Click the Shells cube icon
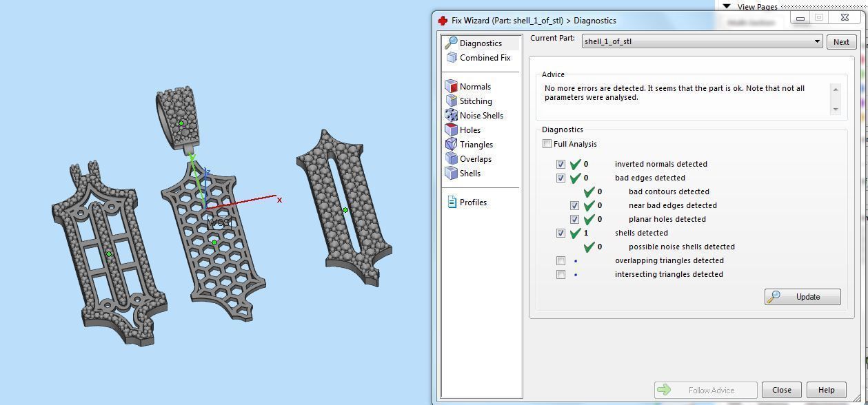Viewport: 868px width, 405px height. (x=452, y=173)
